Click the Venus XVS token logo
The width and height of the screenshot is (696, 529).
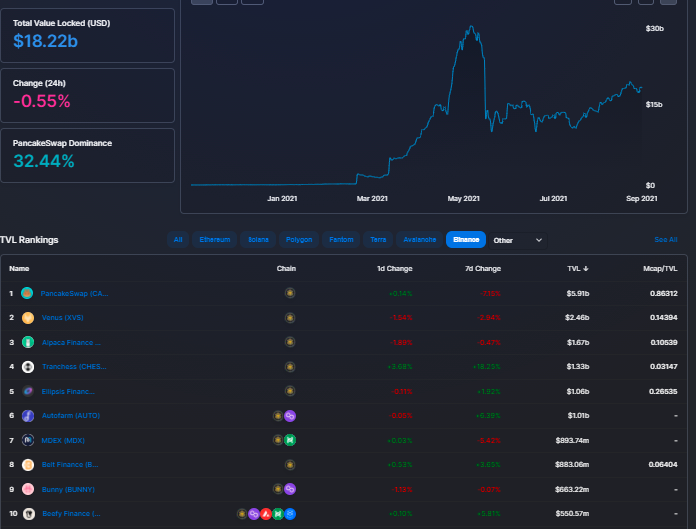coord(28,318)
